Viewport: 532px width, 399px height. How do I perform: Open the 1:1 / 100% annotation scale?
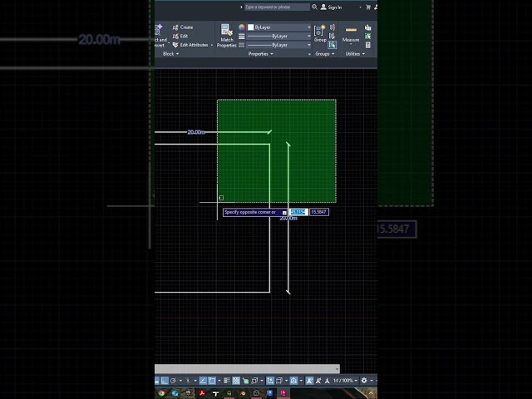pyautogui.click(x=345, y=381)
